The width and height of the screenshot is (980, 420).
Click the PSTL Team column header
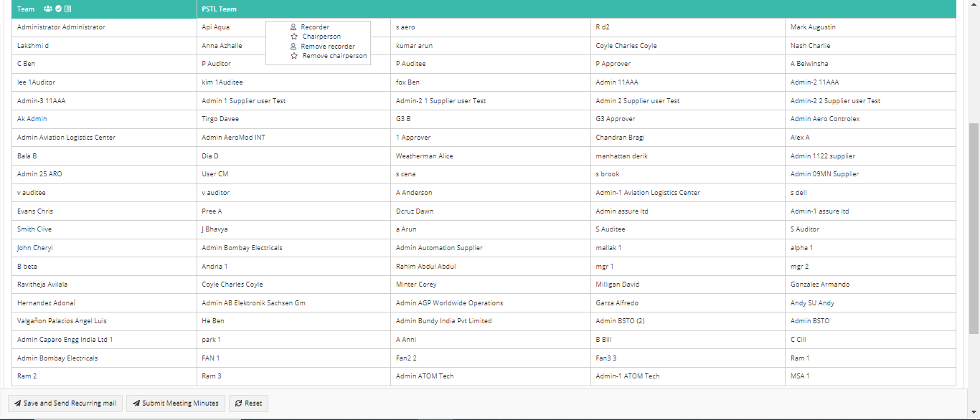tap(576, 9)
